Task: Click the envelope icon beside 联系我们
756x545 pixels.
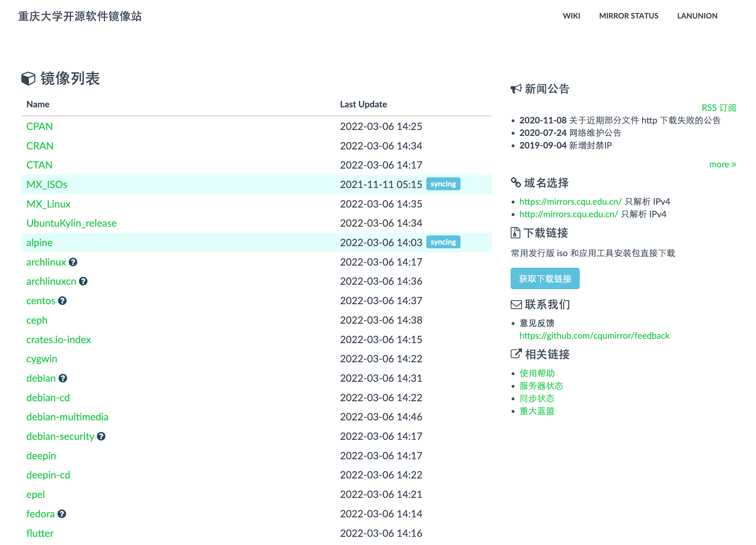Action: point(516,305)
